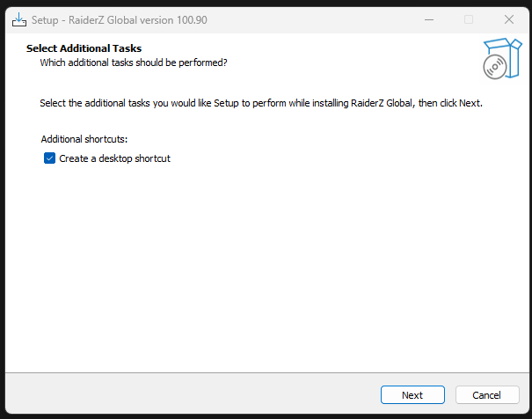Abort installation with the Cancel button
Image resolution: width=532 pixels, height=419 pixels.
487,395
